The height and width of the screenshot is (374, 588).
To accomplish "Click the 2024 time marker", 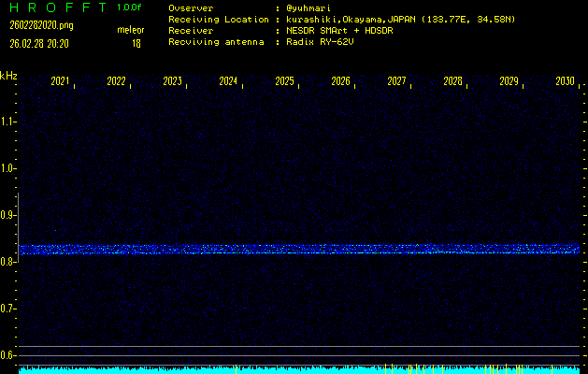I will (228, 82).
